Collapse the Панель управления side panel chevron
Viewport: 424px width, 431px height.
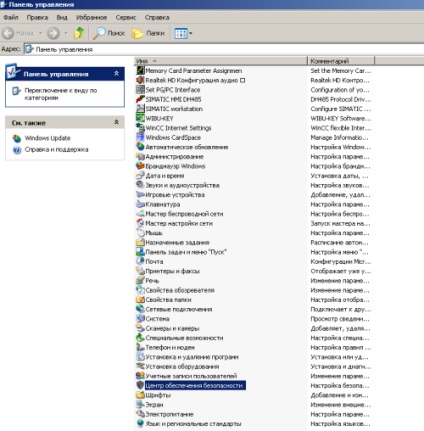click(116, 73)
